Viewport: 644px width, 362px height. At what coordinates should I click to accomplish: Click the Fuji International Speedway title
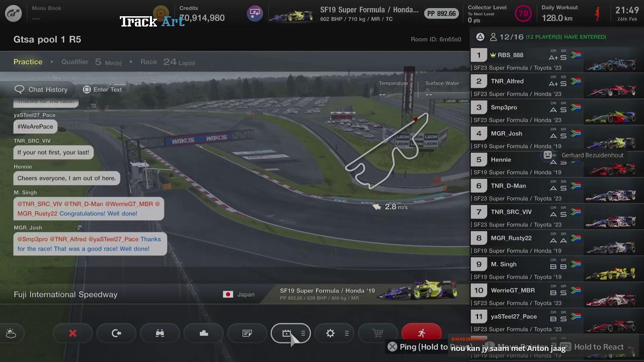click(x=65, y=295)
